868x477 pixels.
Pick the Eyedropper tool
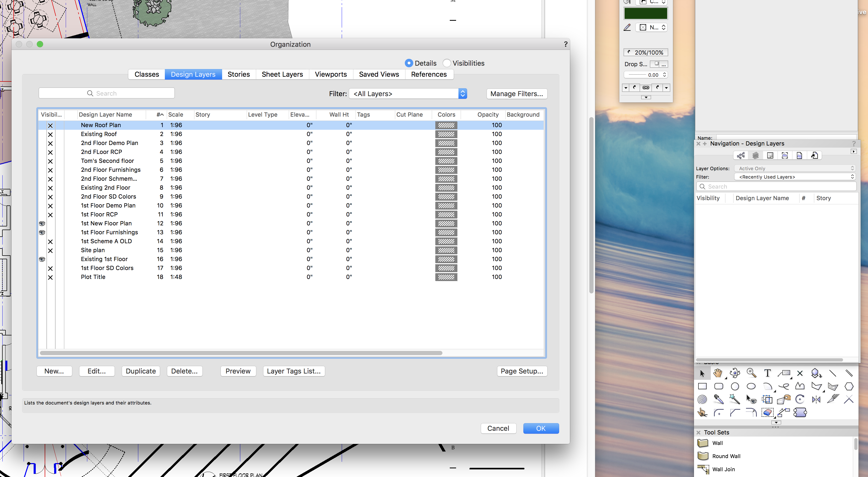click(x=718, y=399)
